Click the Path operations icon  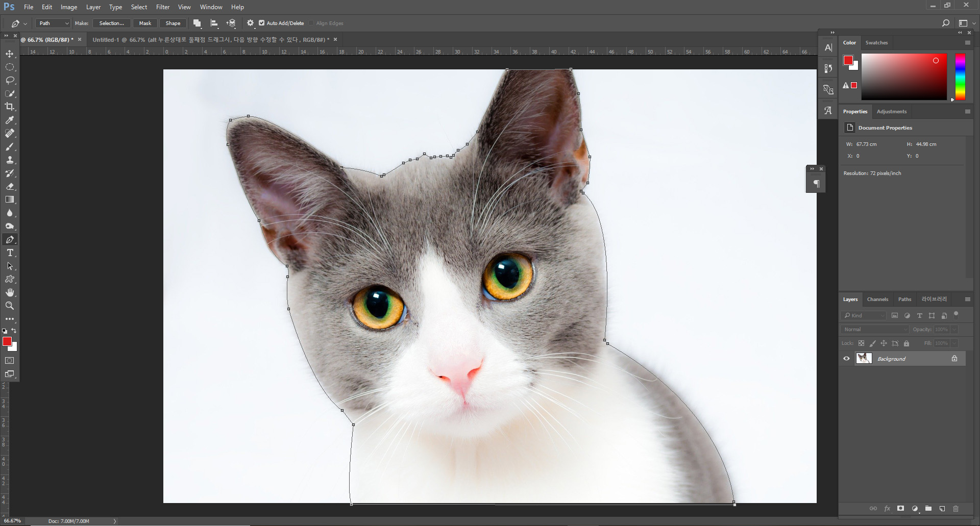pos(197,23)
